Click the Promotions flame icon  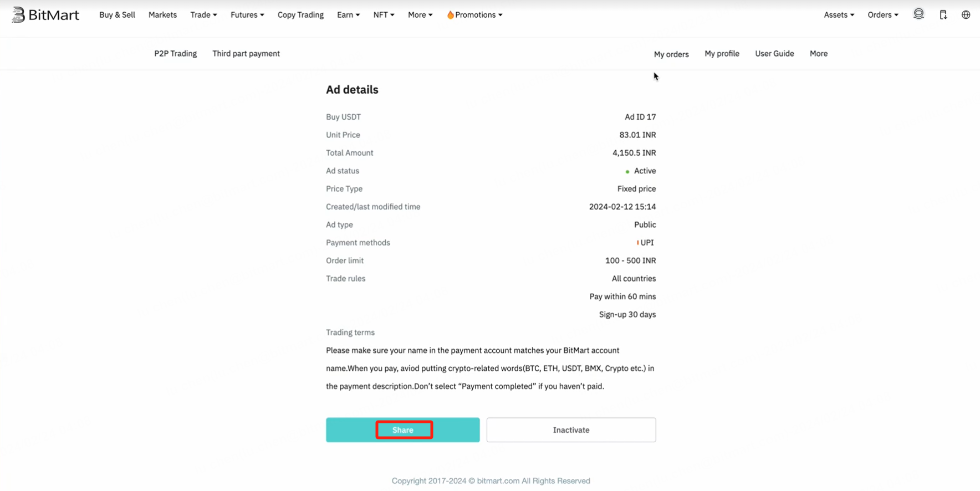[450, 15]
